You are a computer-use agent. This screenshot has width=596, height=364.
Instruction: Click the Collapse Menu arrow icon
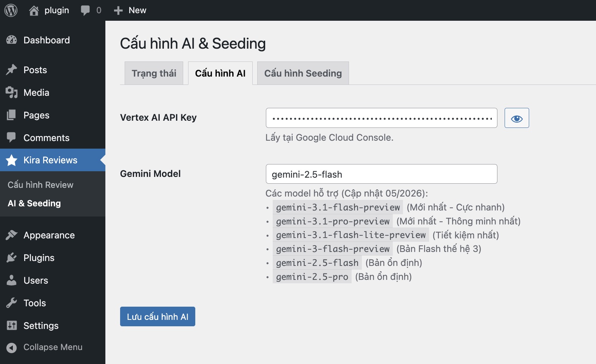point(12,347)
